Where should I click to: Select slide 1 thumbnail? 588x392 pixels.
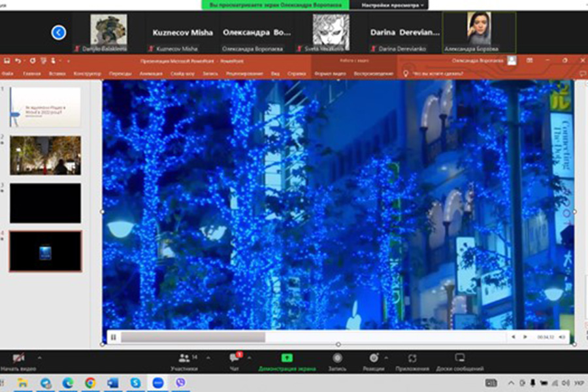[x=45, y=107]
